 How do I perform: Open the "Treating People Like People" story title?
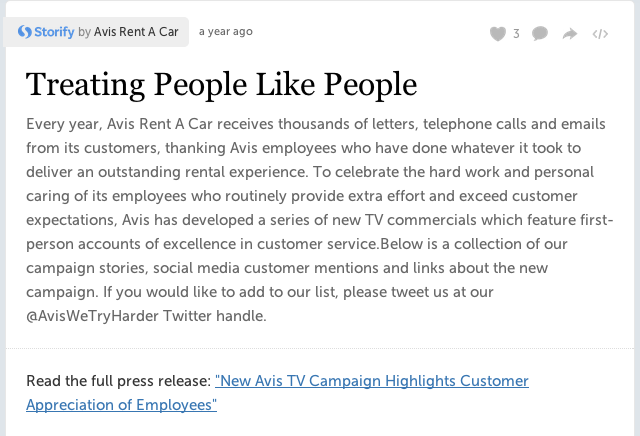click(222, 85)
